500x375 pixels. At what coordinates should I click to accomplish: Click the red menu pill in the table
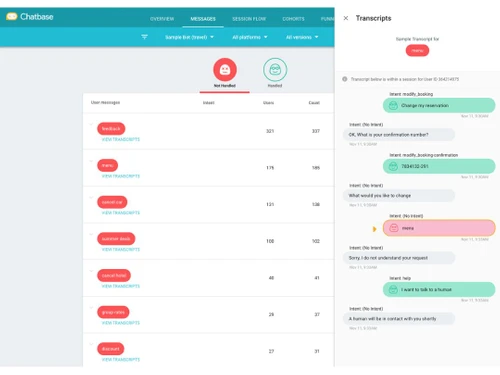[107, 165]
